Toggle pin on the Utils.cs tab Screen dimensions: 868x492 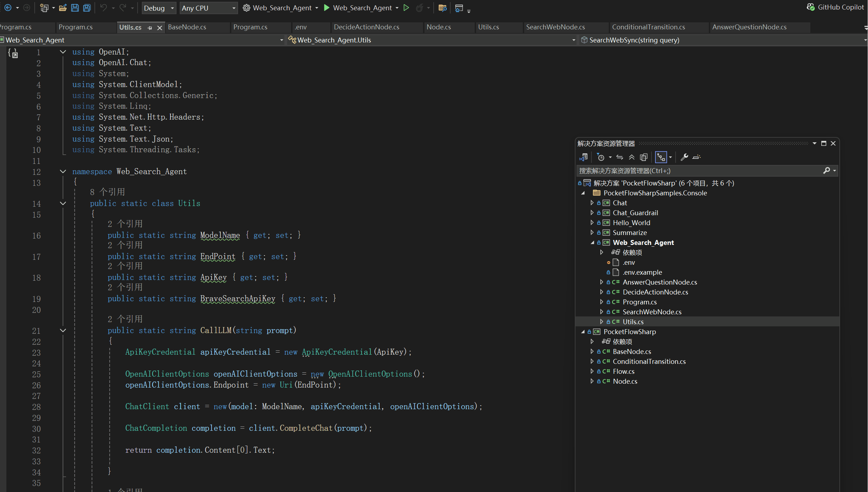coord(150,28)
